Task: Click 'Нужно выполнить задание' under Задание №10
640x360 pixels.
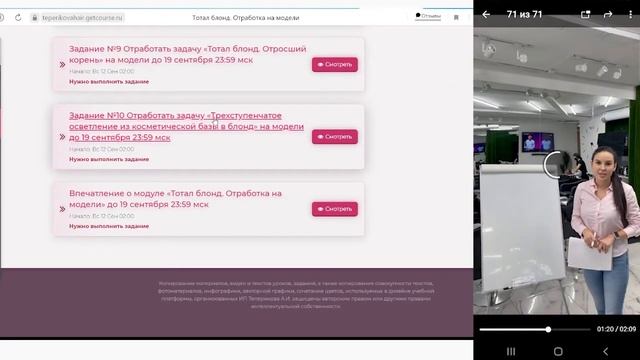Action: click(x=109, y=159)
